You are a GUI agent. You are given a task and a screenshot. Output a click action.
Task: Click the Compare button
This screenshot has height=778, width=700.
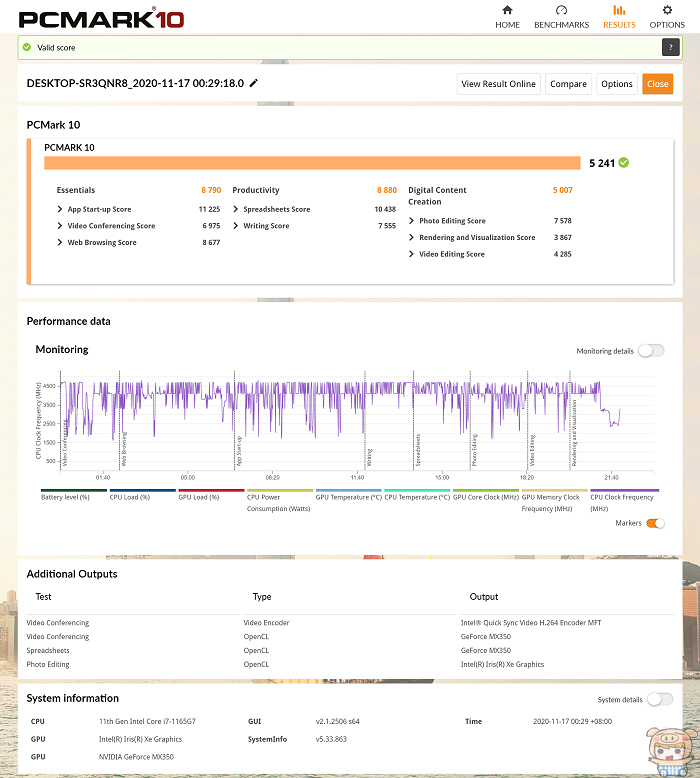pyautogui.click(x=568, y=84)
